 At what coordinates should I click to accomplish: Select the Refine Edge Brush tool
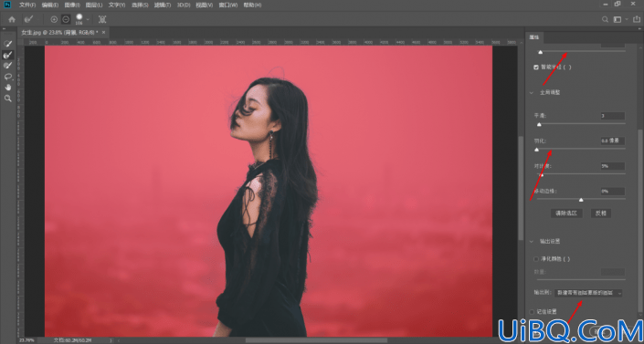pos(7,55)
